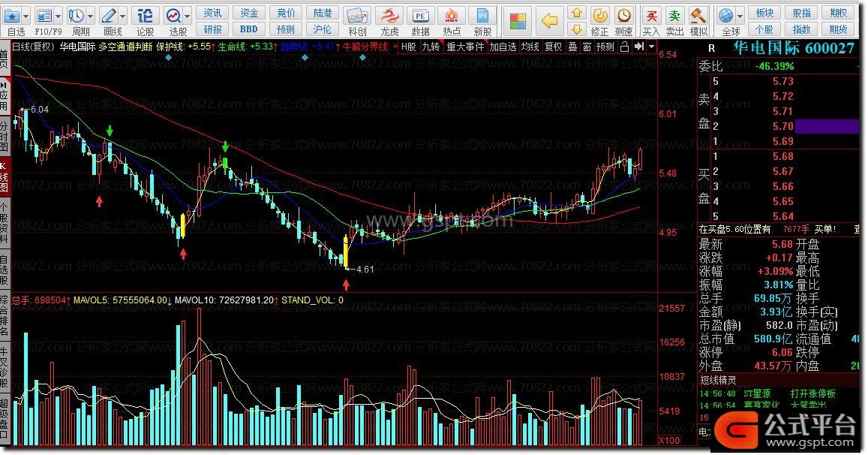Open the 自选 watchlist star icon
868x455 pixels.
pos(12,16)
